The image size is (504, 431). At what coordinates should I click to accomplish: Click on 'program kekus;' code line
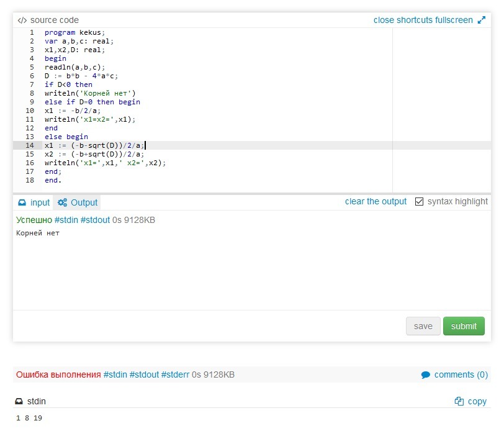[x=74, y=32]
